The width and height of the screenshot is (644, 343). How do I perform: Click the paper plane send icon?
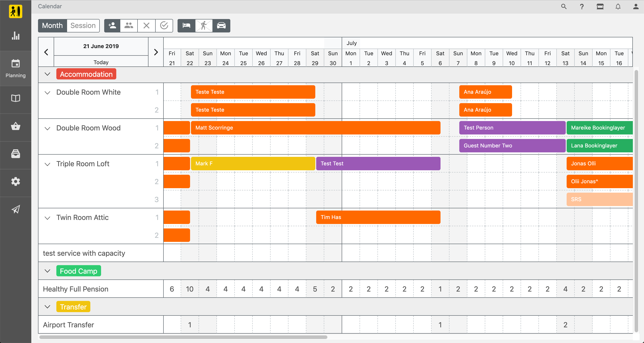click(15, 209)
